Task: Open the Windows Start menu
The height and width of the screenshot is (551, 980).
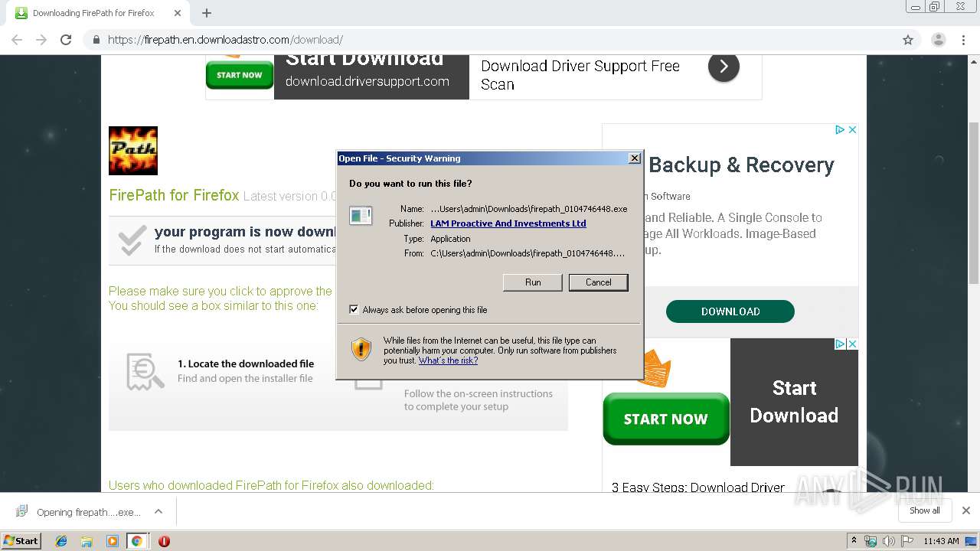Action: pyautogui.click(x=21, y=540)
